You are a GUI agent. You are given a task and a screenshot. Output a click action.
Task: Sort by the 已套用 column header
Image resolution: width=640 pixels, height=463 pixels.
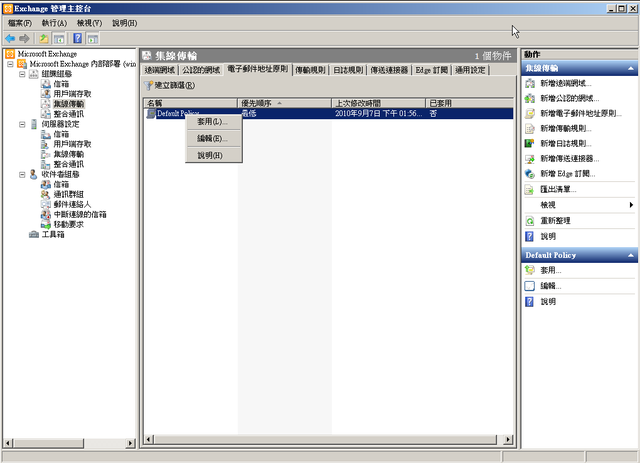tap(469, 103)
